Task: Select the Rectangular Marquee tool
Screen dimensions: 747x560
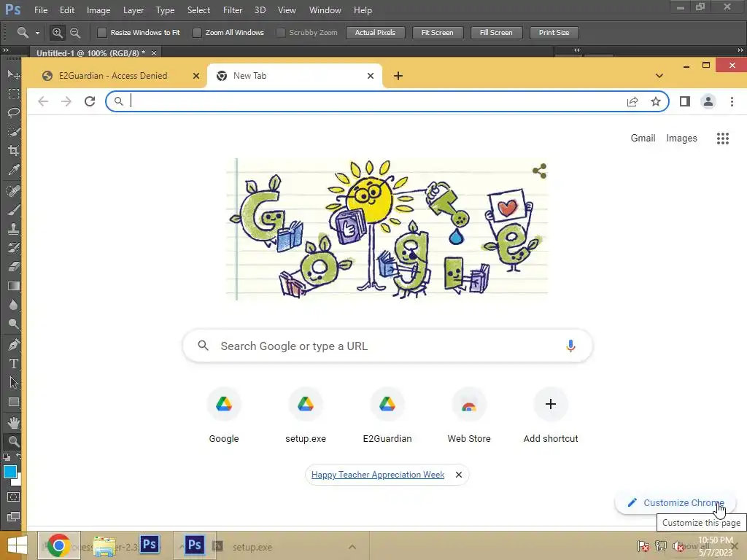Action: click(13, 94)
